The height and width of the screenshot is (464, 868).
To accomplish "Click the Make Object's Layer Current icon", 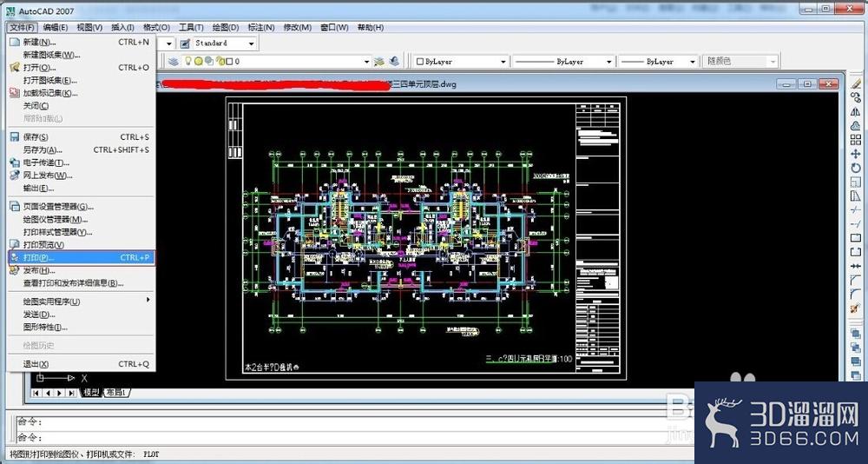I will 379,62.
